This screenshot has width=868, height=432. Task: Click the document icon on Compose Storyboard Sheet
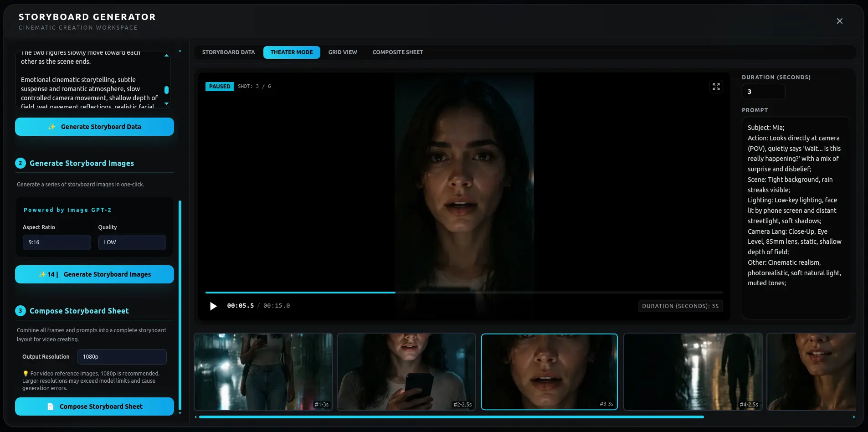[51, 406]
